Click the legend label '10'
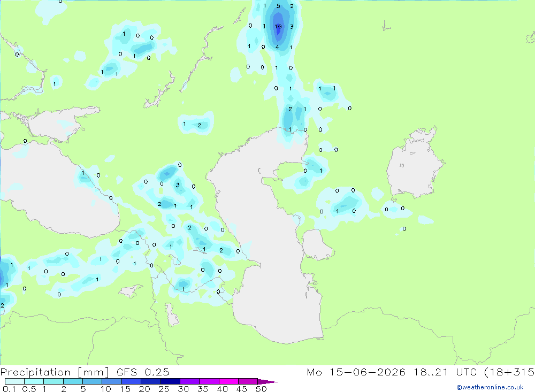The width and height of the screenshot is (535, 392). (x=106, y=389)
